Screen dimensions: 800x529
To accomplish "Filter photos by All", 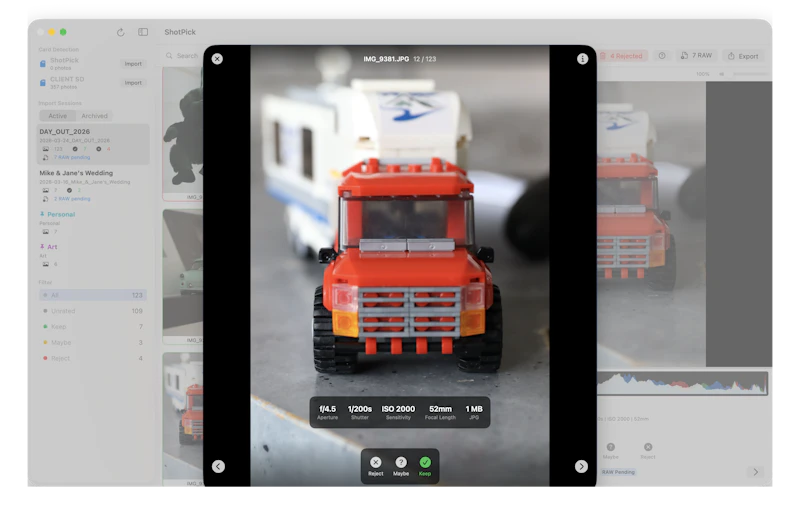I will 93,295.
